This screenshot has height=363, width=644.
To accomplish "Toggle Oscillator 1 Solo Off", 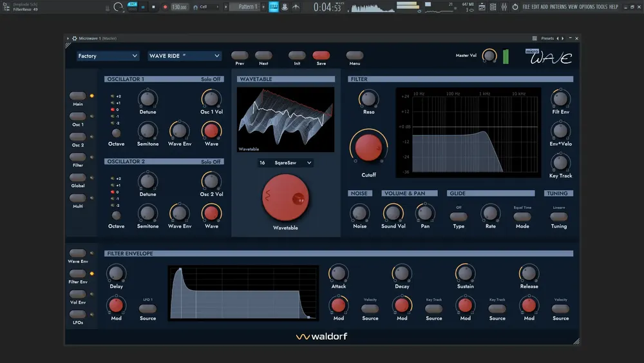I will tap(211, 79).
